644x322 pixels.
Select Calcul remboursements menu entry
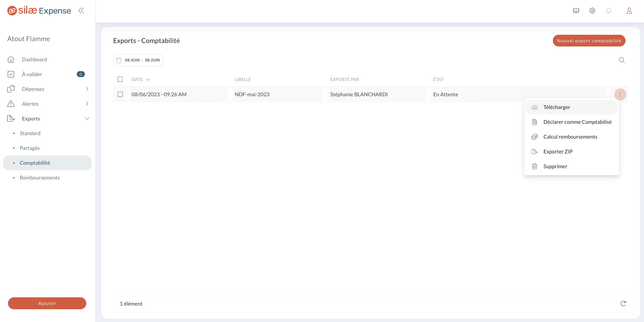572,137
